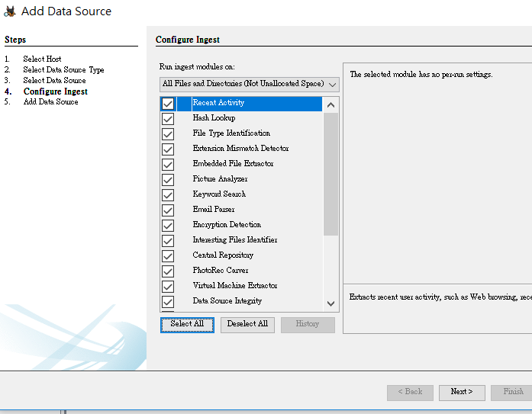The height and width of the screenshot is (414, 532).
Task: Select the Extension Mismatch Detector module name
Action: coord(240,149)
